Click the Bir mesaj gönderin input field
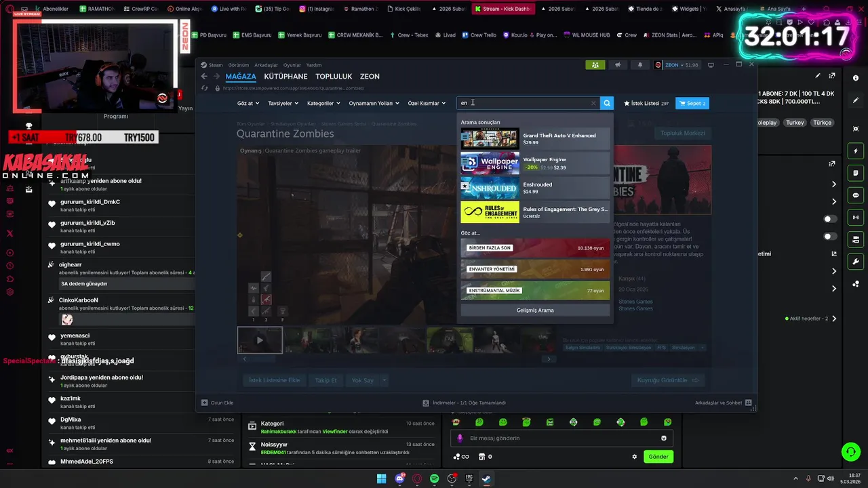 [x=562, y=438]
